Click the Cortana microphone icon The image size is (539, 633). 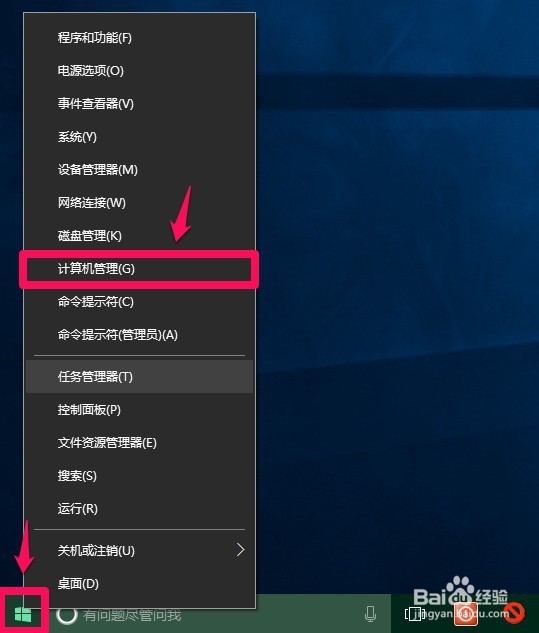click(x=370, y=614)
